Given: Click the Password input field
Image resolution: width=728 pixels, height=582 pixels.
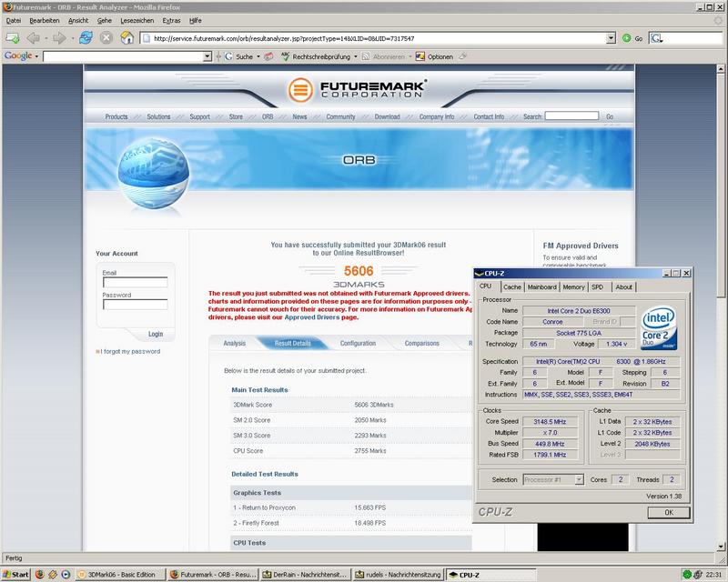Looking at the screenshot, I should (135, 305).
